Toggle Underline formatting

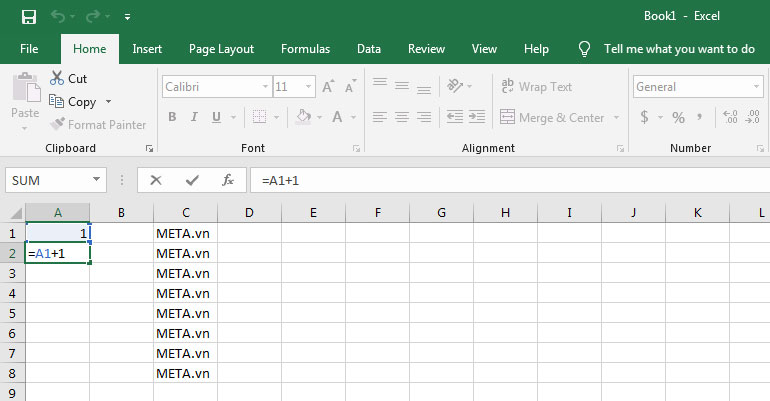216,117
